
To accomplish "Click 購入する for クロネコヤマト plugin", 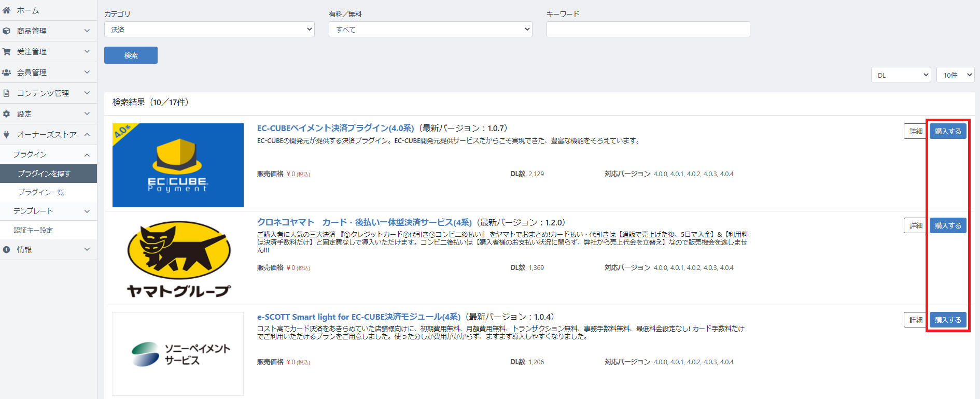I will coord(948,225).
